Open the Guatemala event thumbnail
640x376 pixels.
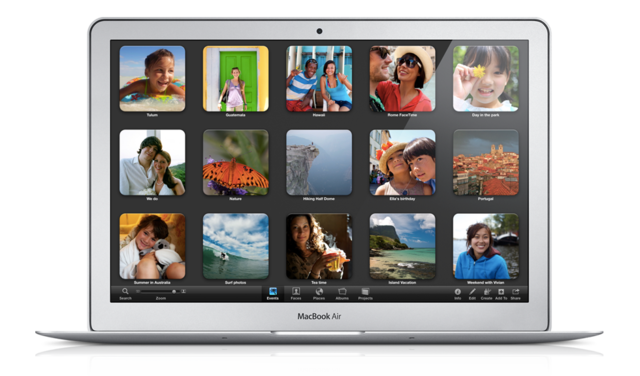pyautogui.click(x=236, y=78)
